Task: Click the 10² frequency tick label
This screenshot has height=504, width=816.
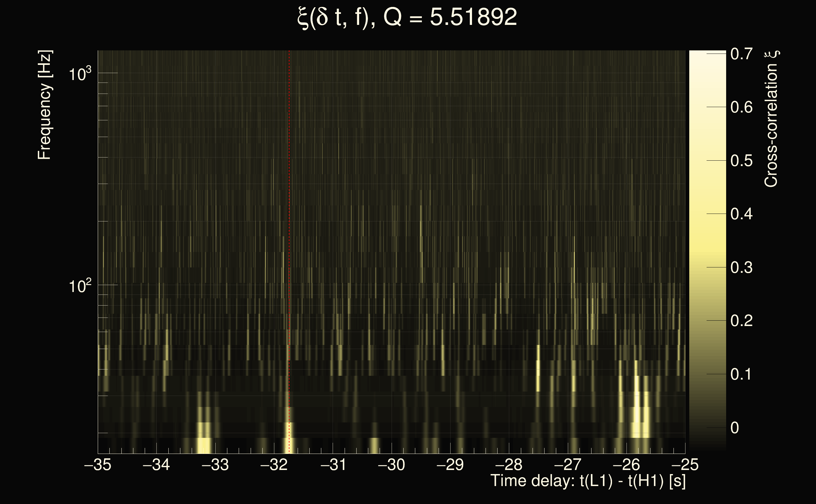Action: click(80, 286)
